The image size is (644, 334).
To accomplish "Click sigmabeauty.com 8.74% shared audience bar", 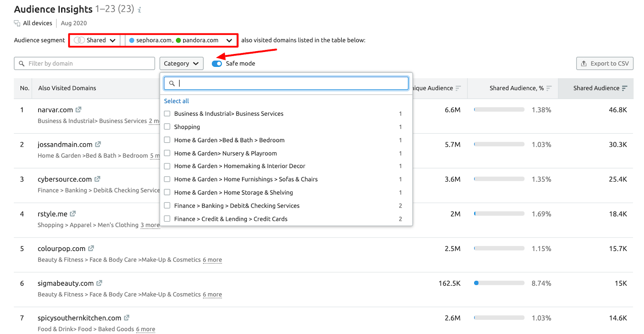I will pos(499,283).
